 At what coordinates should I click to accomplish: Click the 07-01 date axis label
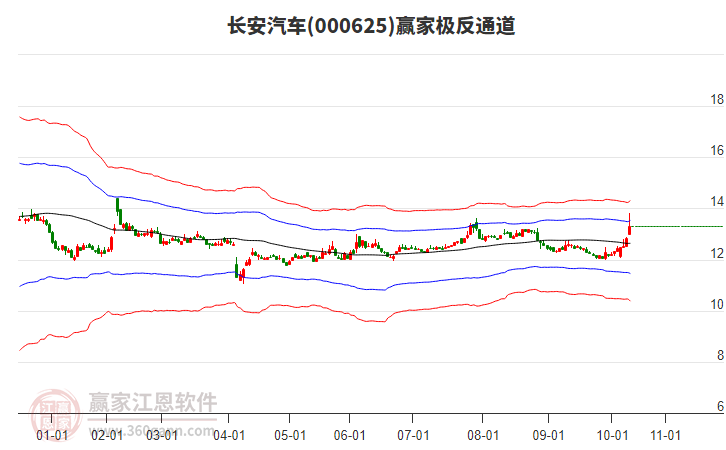click(x=413, y=435)
